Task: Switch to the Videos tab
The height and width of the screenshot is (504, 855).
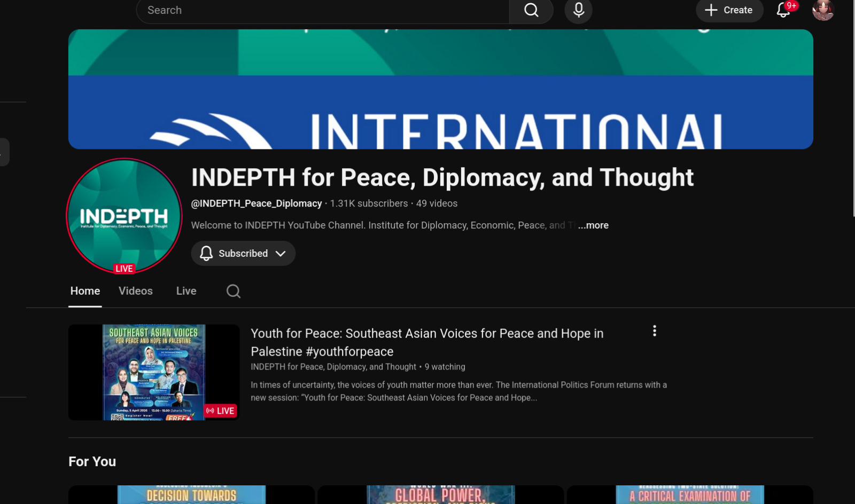Action: pyautogui.click(x=136, y=291)
